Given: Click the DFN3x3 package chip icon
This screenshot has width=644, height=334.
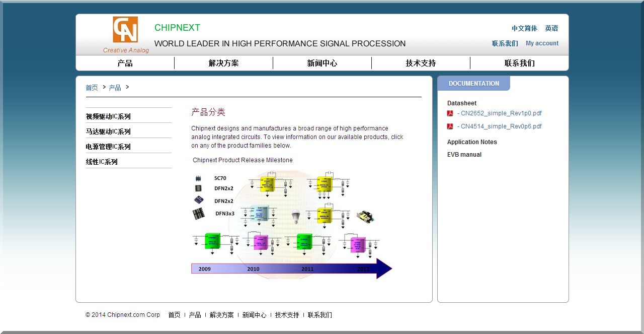Looking at the screenshot, I should pyautogui.click(x=199, y=214).
